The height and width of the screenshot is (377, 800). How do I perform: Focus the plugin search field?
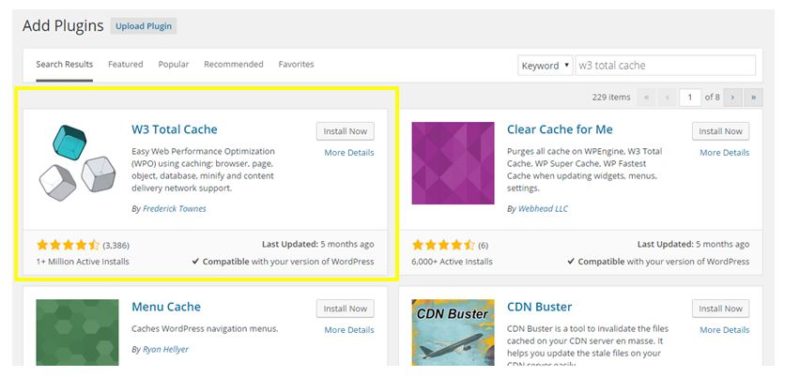coord(665,66)
